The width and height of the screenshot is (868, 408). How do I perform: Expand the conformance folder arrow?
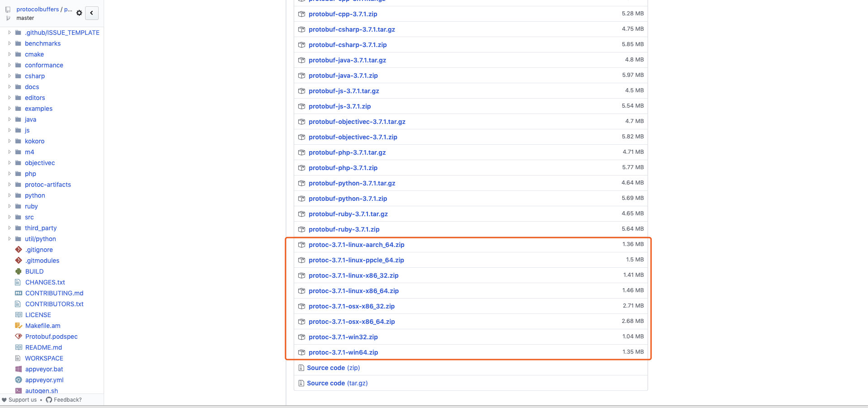10,65
